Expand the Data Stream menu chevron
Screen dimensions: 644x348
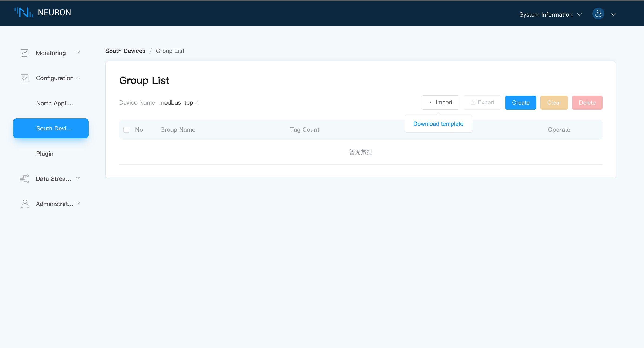click(x=78, y=178)
